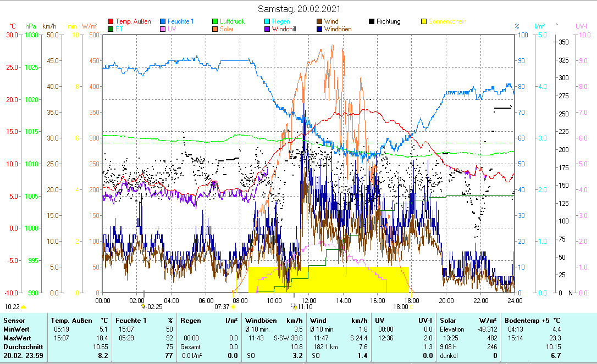
Task: Click the red Temp. Außen legend swatch
Action: (x=110, y=21)
